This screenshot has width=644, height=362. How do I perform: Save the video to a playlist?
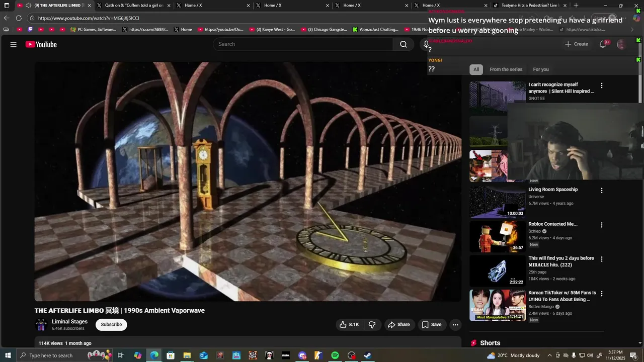[432, 325]
